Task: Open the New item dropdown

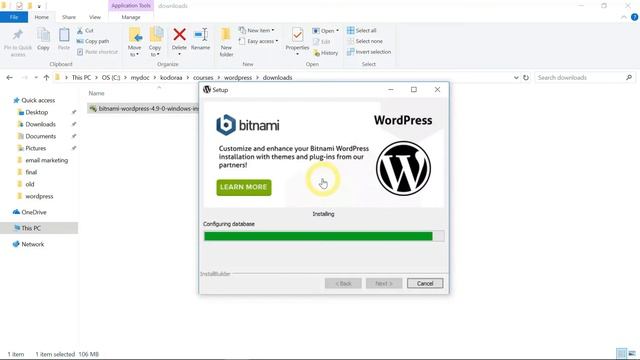Action: point(256,31)
